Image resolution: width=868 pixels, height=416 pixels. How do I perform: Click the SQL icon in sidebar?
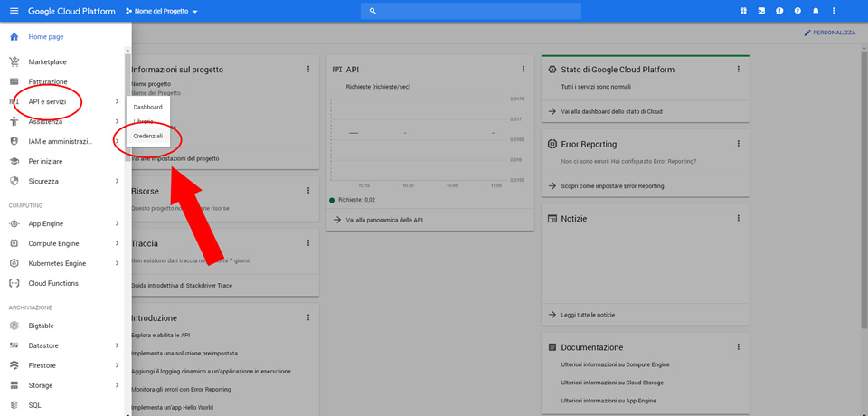tap(14, 405)
